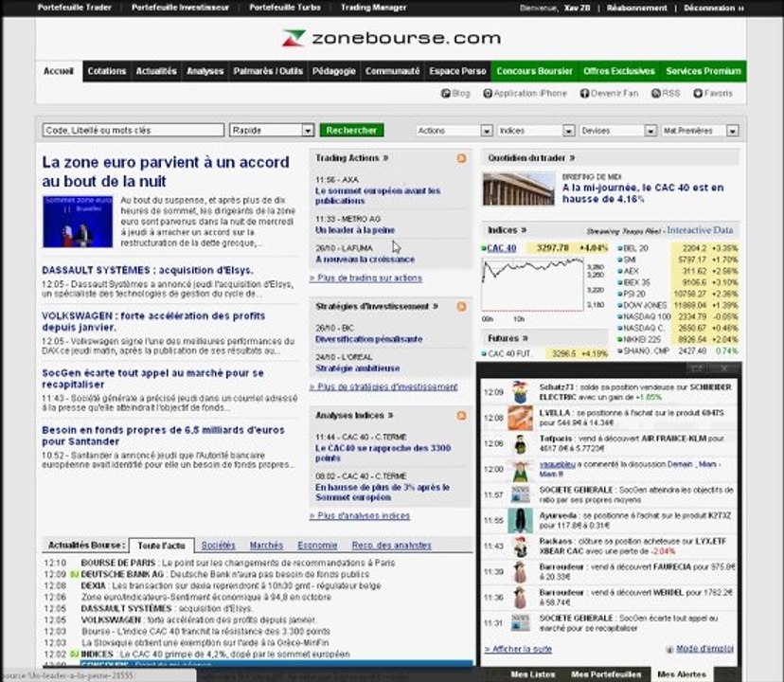Image resolution: width=784 pixels, height=682 pixels.
Task: Select the Reco. des analystes tab
Action: click(391, 546)
